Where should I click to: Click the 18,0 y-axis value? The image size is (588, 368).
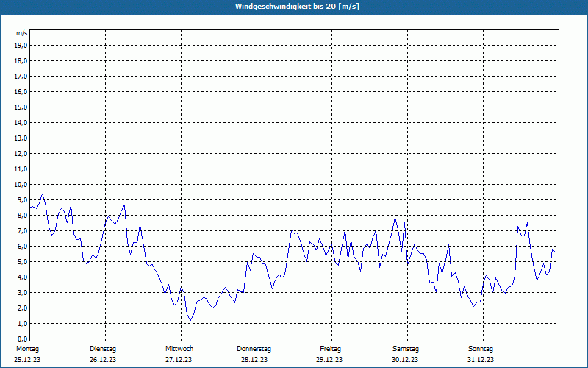tap(21, 61)
